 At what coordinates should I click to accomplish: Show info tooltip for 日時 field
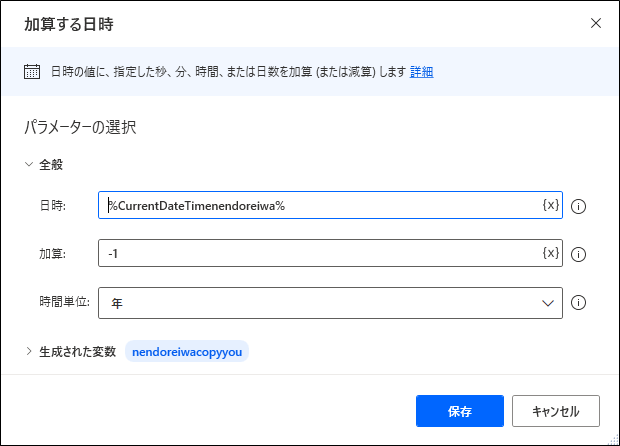click(x=578, y=206)
